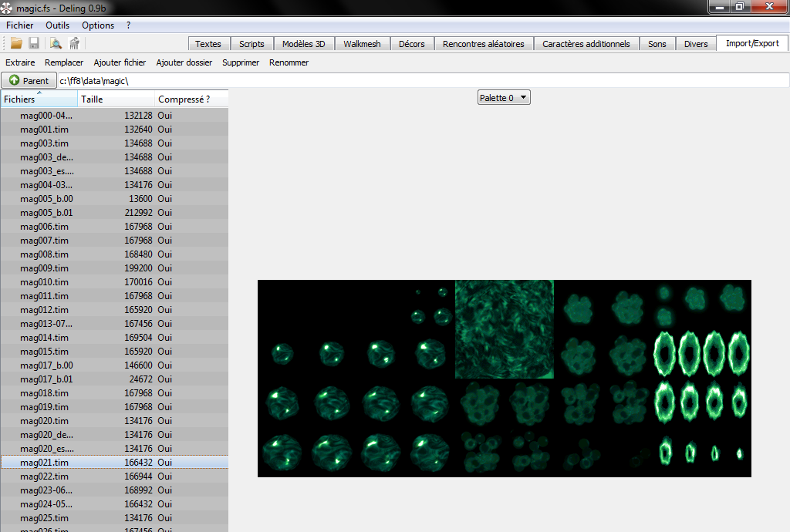
Task: Click the magnifier search icon in toolbar
Action: coord(56,43)
